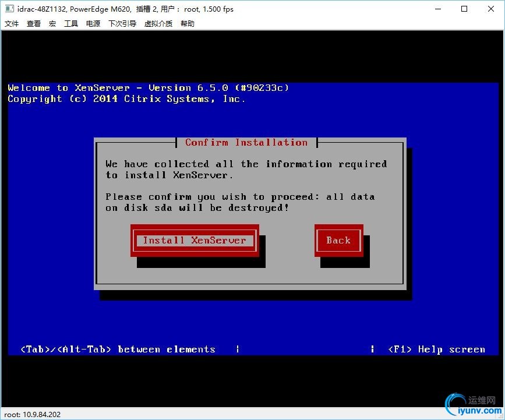Maximize the iDRAC console window
505x420 pixels.
(464, 9)
